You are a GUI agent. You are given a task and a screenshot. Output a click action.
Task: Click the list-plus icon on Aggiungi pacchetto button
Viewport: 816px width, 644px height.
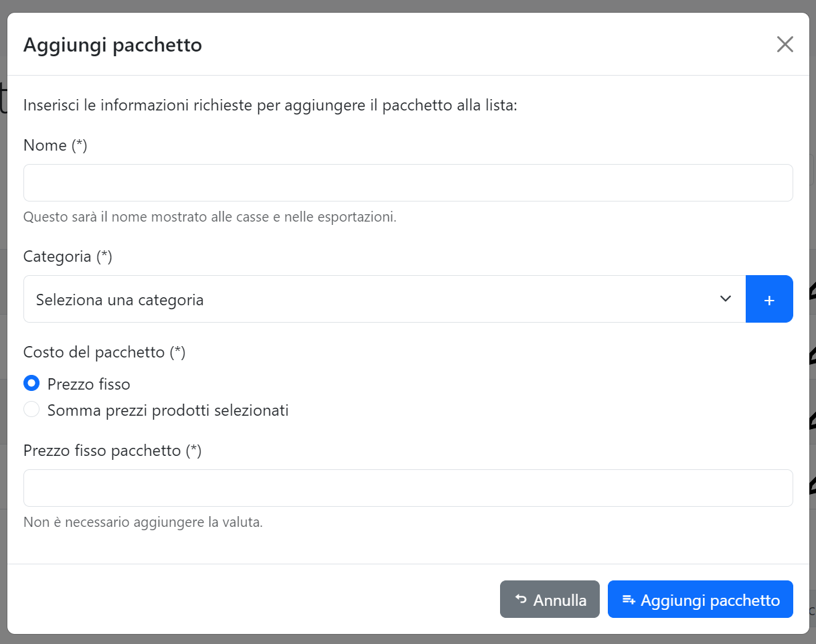point(629,599)
